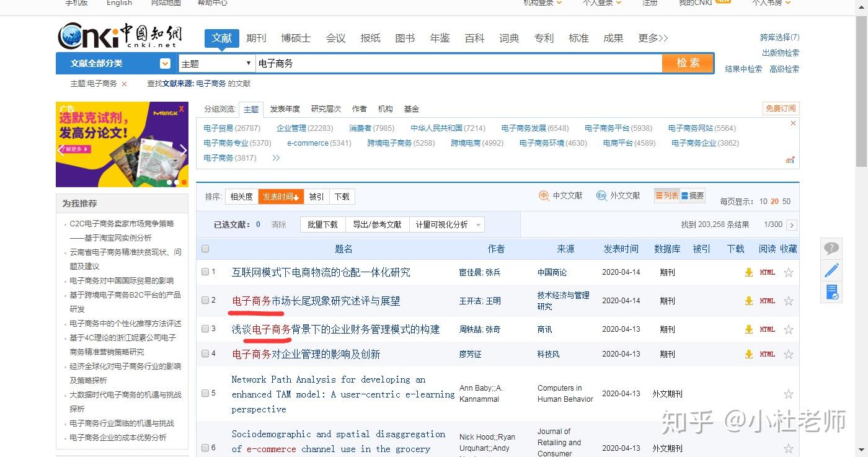Favorite article 4 with star icon

click(789, 354)
